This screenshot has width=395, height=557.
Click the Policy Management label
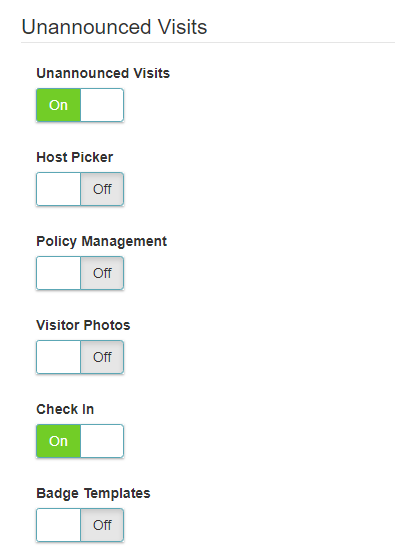click(101, 242)
